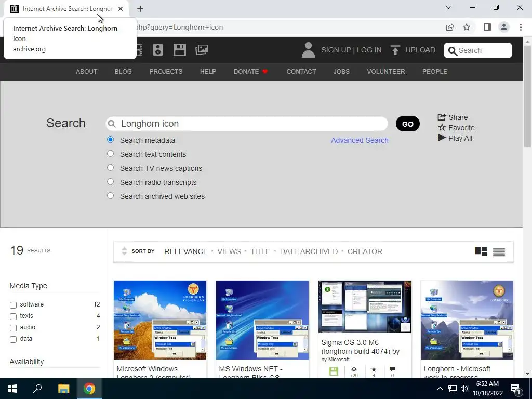Viewport: 532px width, 399px height.
Task: Bookmark this tab with star icon
Action: coord(467,27)
